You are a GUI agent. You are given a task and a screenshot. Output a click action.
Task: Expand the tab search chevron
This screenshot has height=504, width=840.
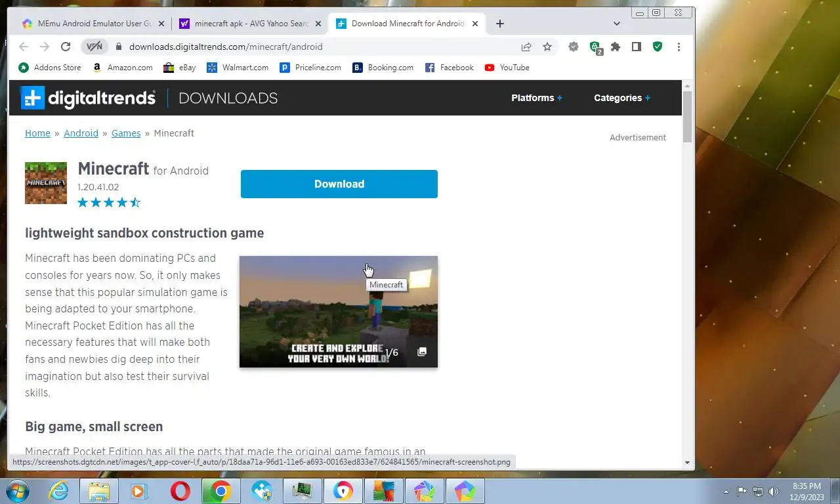[617, 24]
